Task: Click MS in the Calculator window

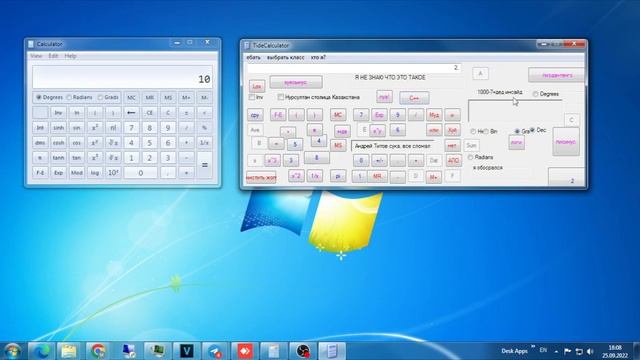Action: (168, 98)
